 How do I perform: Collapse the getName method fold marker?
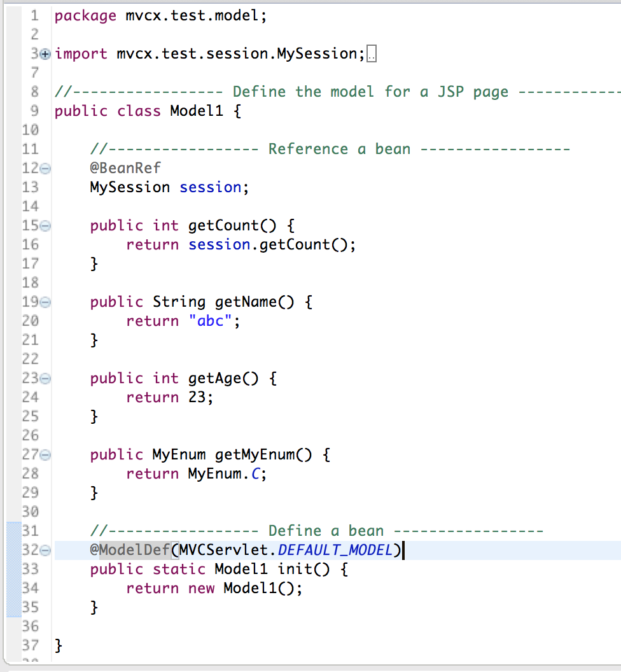[x=44, y=303]
